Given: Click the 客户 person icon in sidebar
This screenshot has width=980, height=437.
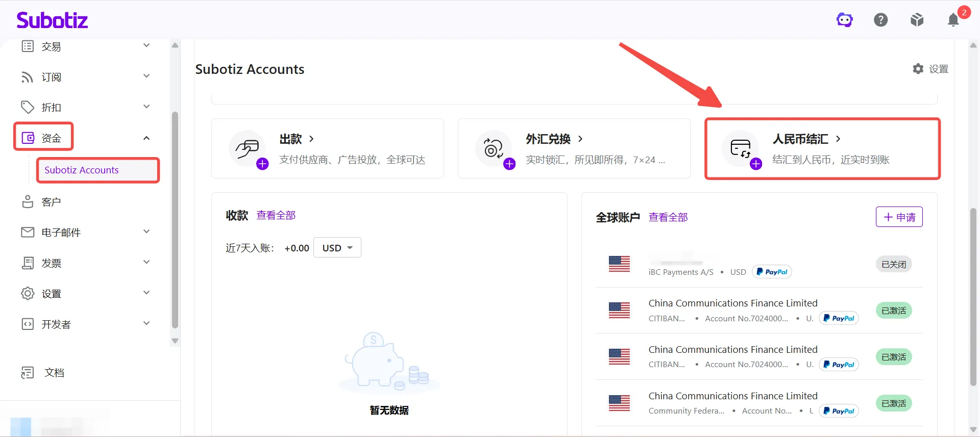Looking at the screenshot, I should (28, 202).
